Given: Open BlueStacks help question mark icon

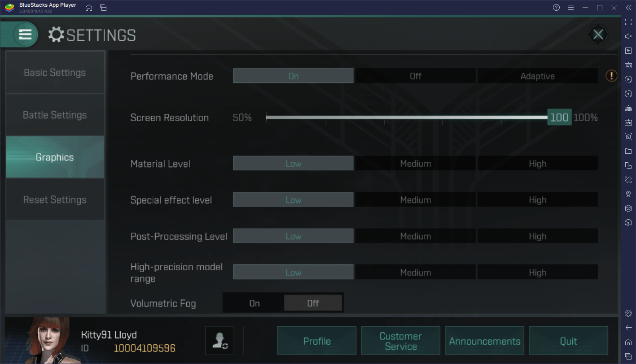Looking at the screenshot, I should (556, 8).
